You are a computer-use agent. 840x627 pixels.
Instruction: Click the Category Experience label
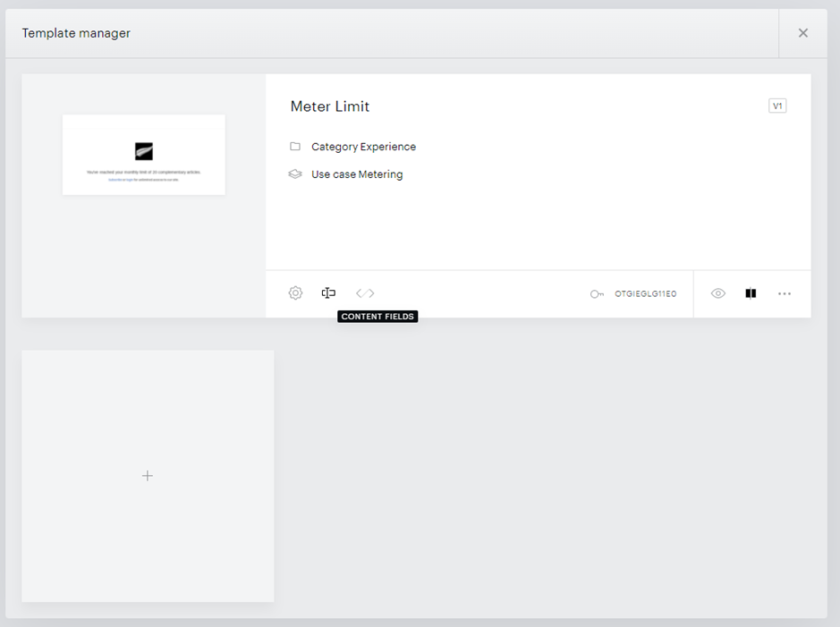pyautogui.click(x=363, y=147)
